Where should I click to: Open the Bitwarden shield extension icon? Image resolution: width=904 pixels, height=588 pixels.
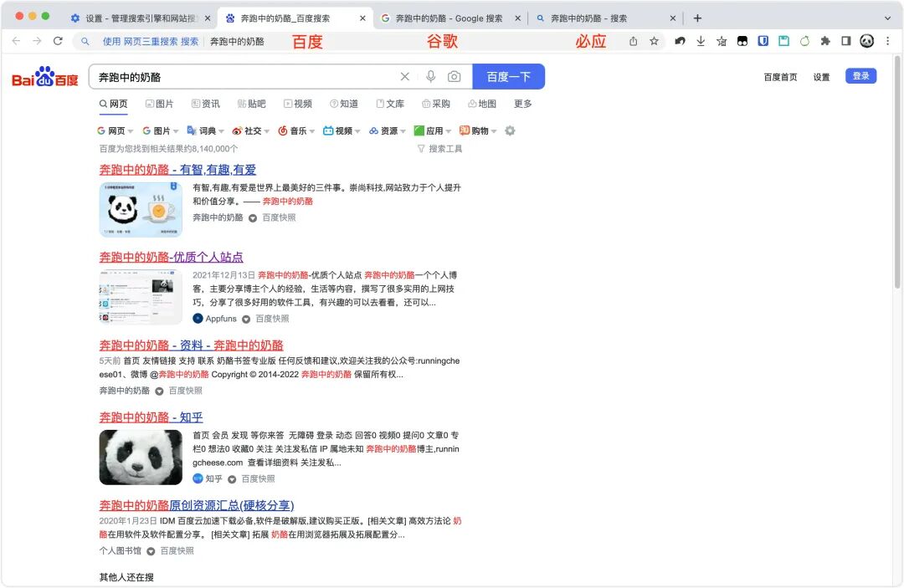pos(763,41)
